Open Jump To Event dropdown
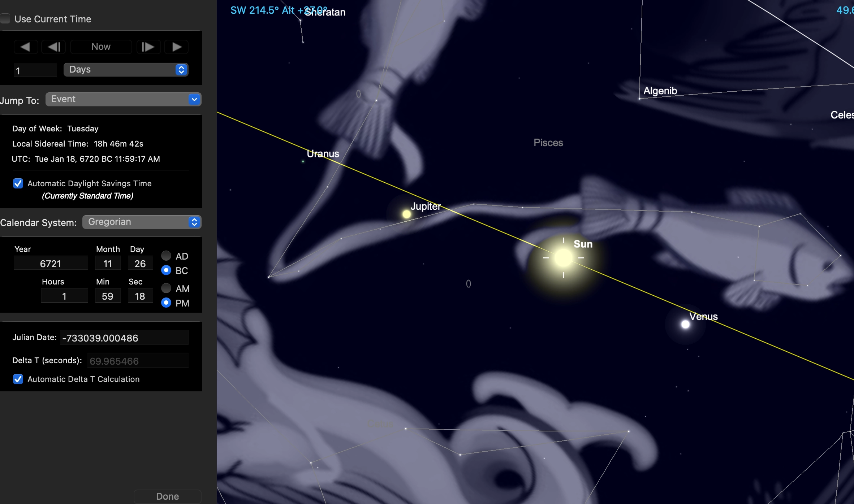Screen dimensions: 854x504 coord(123,99)
